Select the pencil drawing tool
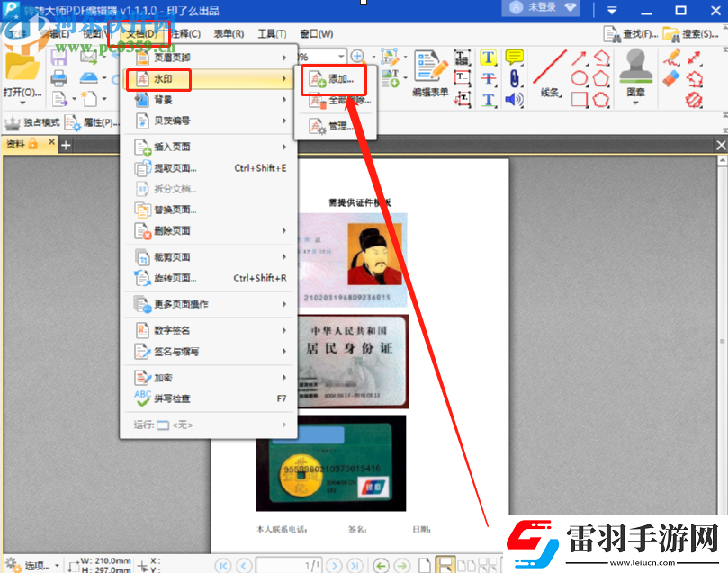Screen dimensions: 728x573 coord(672,58)
